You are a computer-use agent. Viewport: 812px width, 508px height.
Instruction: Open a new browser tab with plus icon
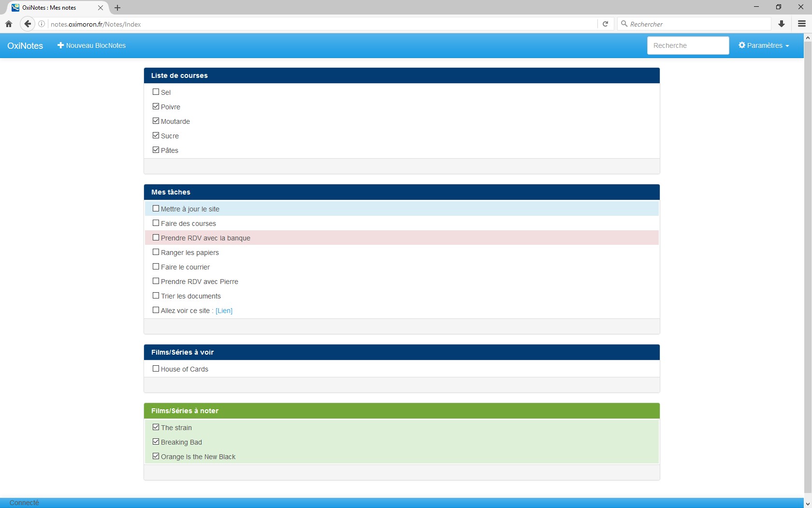[x=117, y=8]
